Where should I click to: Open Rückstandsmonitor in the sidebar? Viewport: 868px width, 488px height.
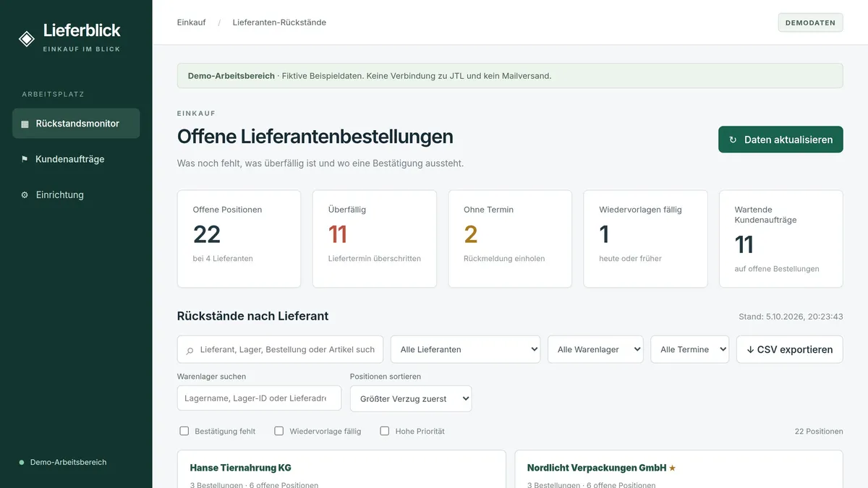(76, 124)
